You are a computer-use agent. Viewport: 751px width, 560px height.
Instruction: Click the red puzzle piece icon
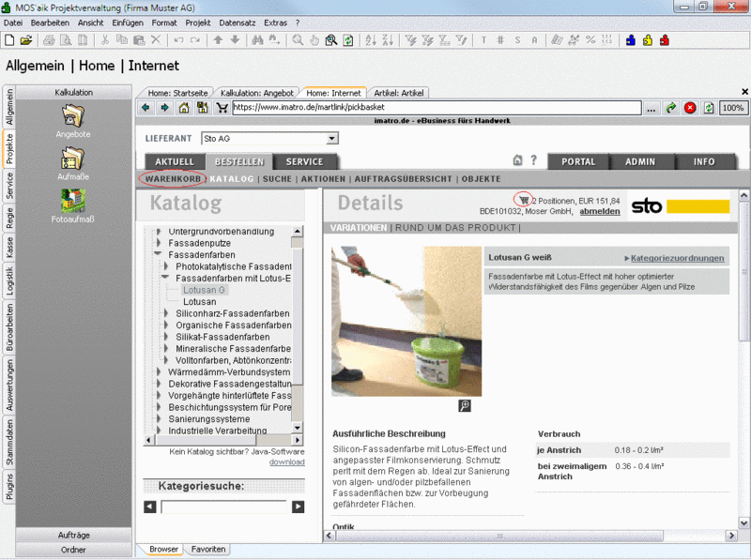point(665,40)
